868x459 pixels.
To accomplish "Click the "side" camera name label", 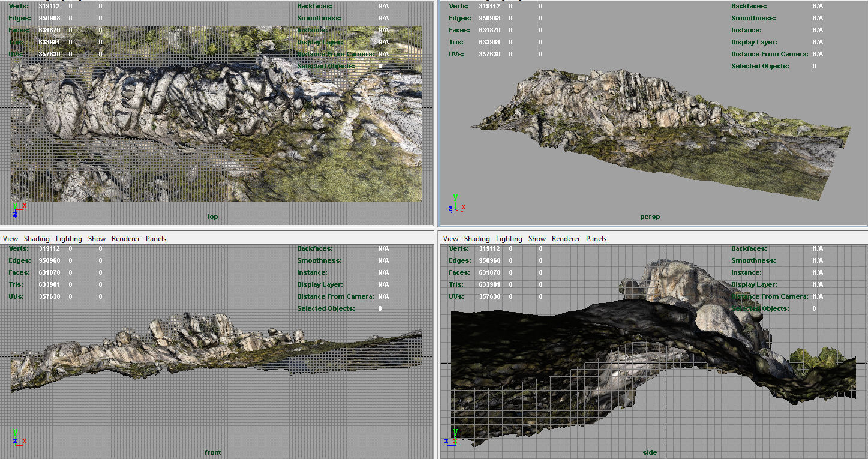I will pos(650,452).
